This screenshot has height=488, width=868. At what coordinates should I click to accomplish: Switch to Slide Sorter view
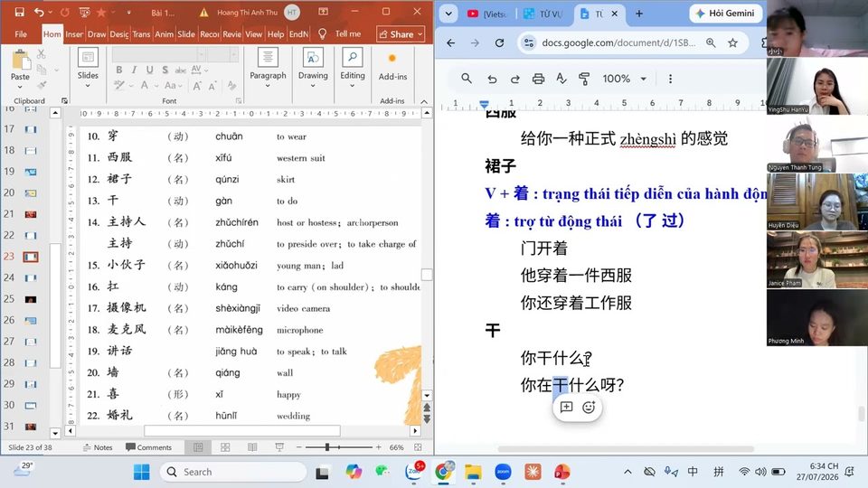point(225,447)
